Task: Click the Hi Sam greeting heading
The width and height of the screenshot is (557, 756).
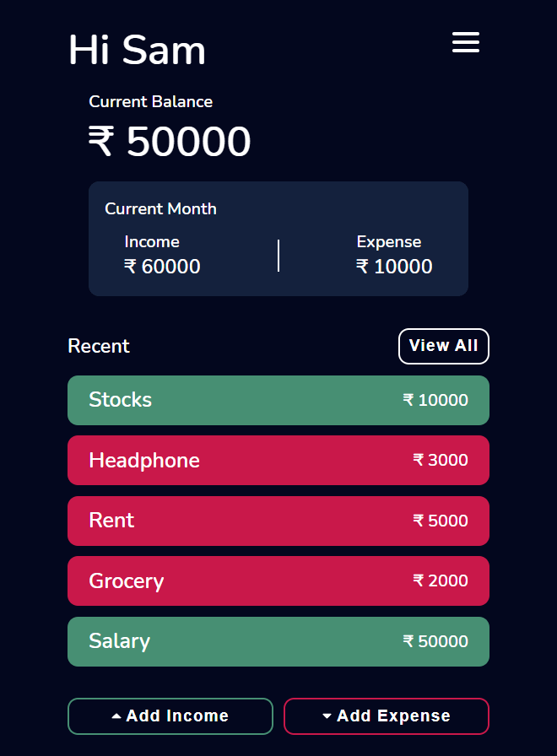Action: pyautogui.click(x=137, y=50)
